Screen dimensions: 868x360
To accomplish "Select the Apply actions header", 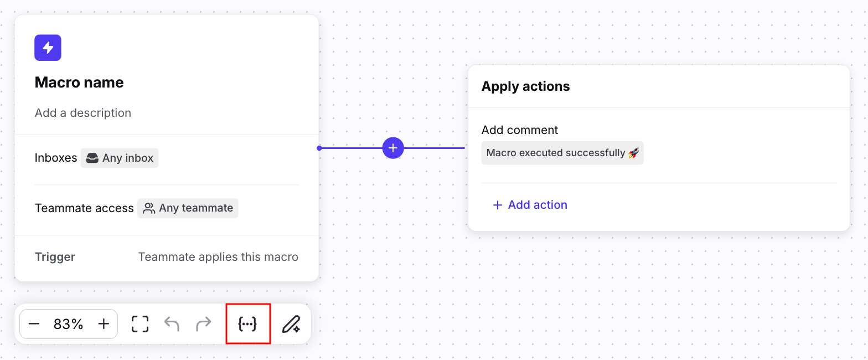I will pyautogui.click(x=525, y=86).
